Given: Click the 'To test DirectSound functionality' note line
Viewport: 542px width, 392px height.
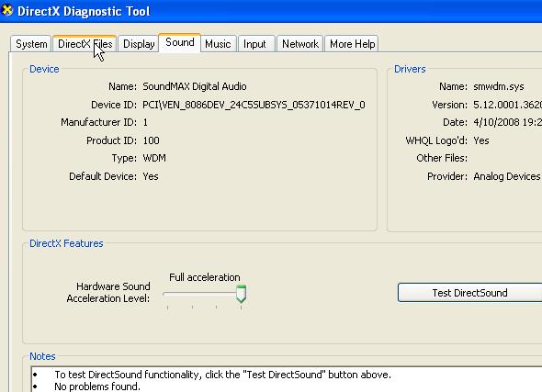Looking at the screenshot, I should 222,375.
